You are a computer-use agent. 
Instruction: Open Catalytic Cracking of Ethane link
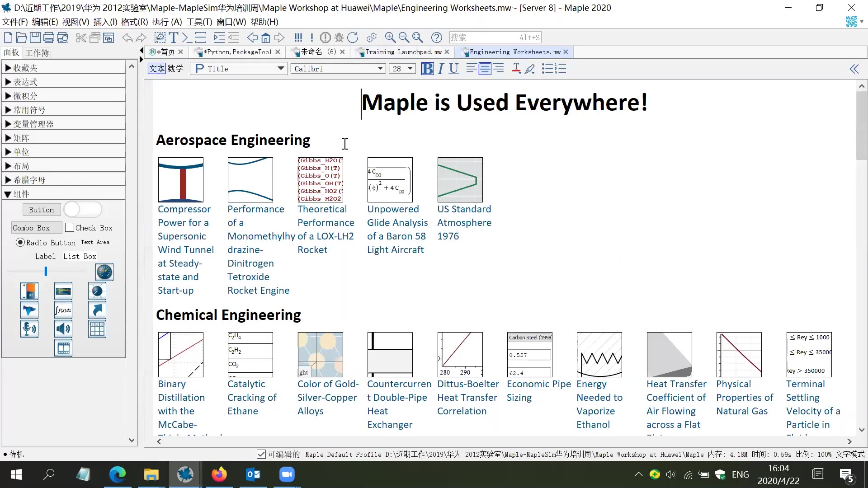point(252,397)
